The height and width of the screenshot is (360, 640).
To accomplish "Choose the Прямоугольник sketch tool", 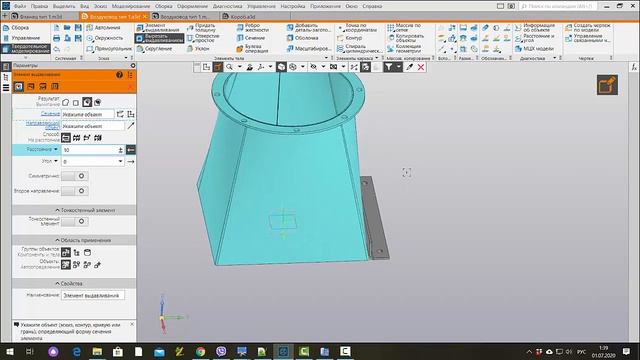I will (x=109, y=49).
